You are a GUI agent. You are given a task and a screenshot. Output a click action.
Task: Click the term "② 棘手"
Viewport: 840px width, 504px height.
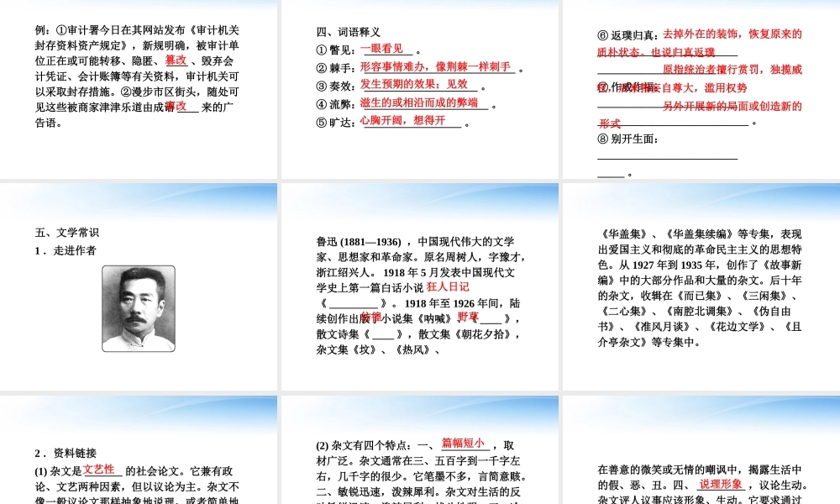click(335, 68)
